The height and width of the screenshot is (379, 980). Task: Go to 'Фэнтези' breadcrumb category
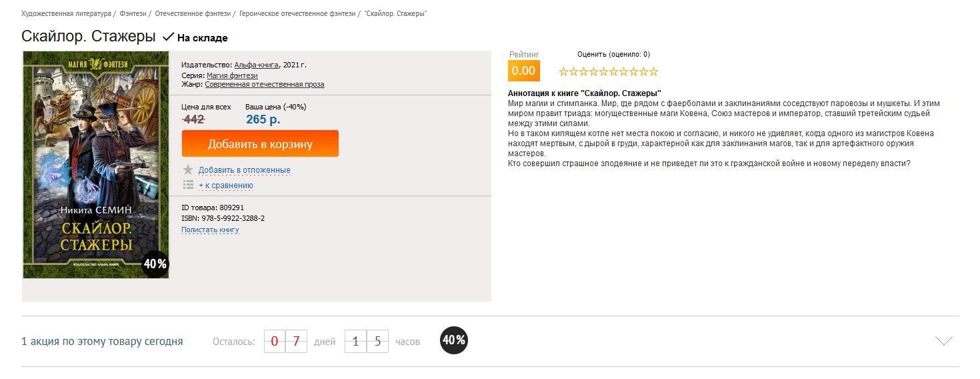tap(134, 13)
